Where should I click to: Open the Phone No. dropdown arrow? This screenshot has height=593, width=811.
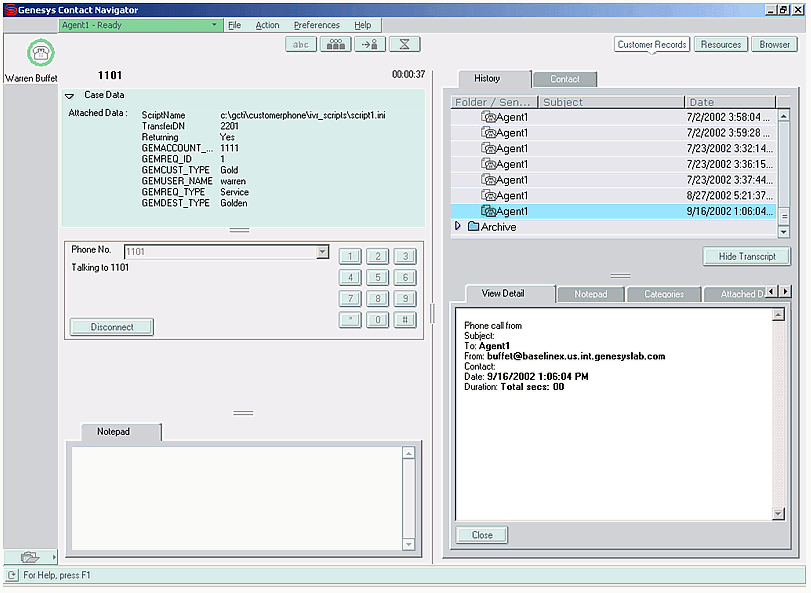coord(322,252)
